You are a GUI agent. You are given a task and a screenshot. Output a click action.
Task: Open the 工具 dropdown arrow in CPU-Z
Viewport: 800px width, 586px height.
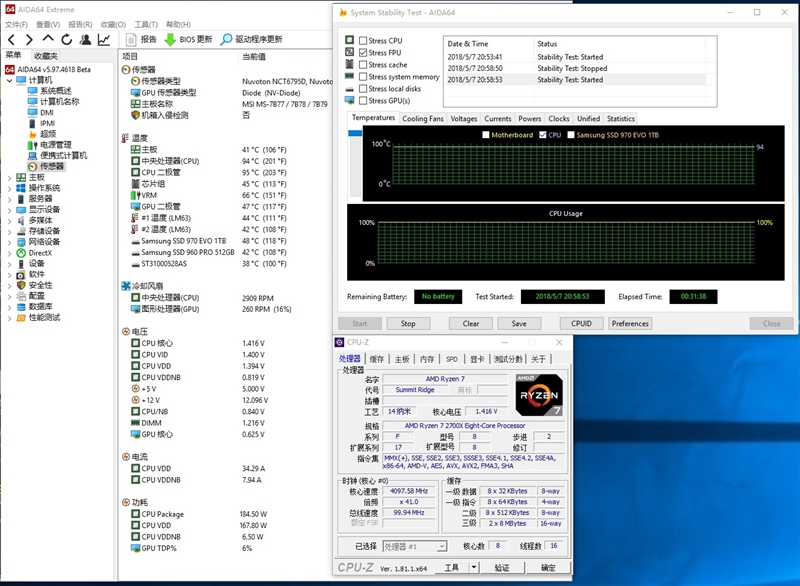[x=474, y=567]
